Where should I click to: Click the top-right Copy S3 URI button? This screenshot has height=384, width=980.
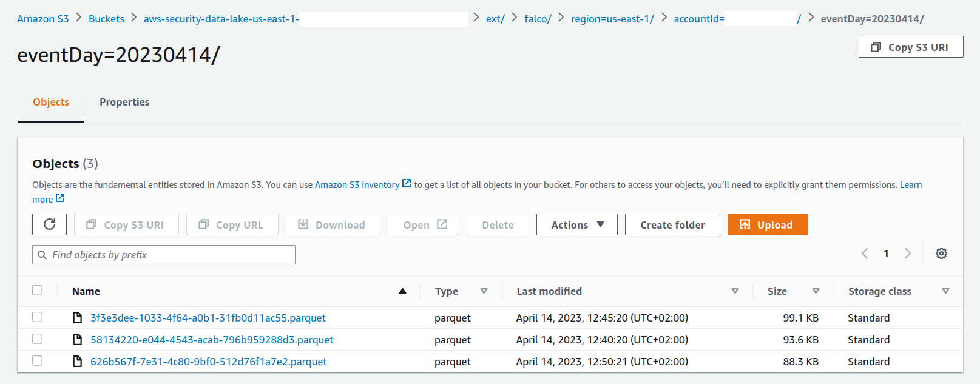point(910,47)
